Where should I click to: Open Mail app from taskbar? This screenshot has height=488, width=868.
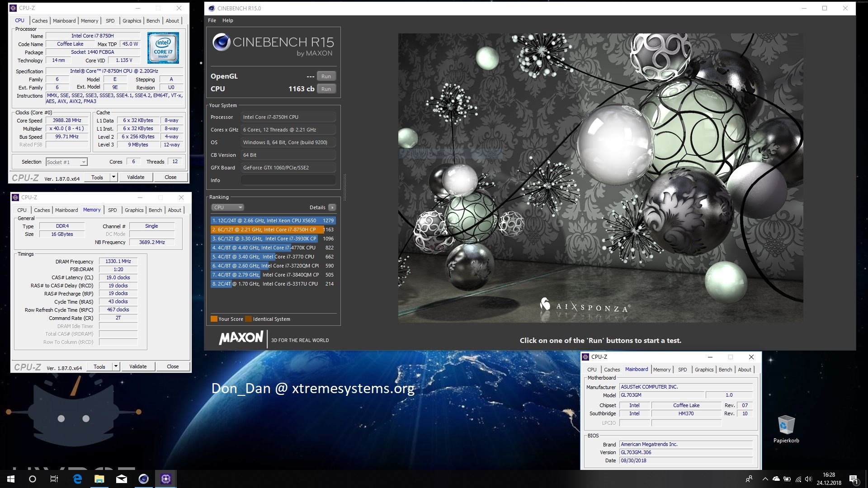click(122, 479)
